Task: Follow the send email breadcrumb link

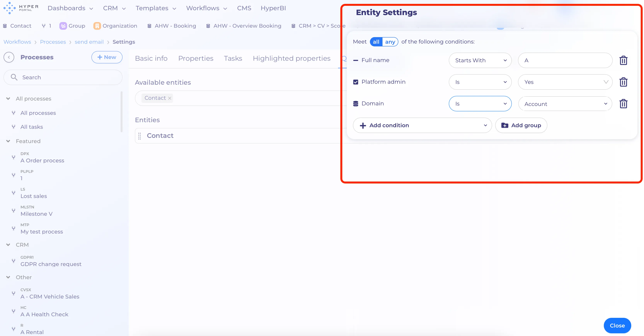Action: point(89,42)
